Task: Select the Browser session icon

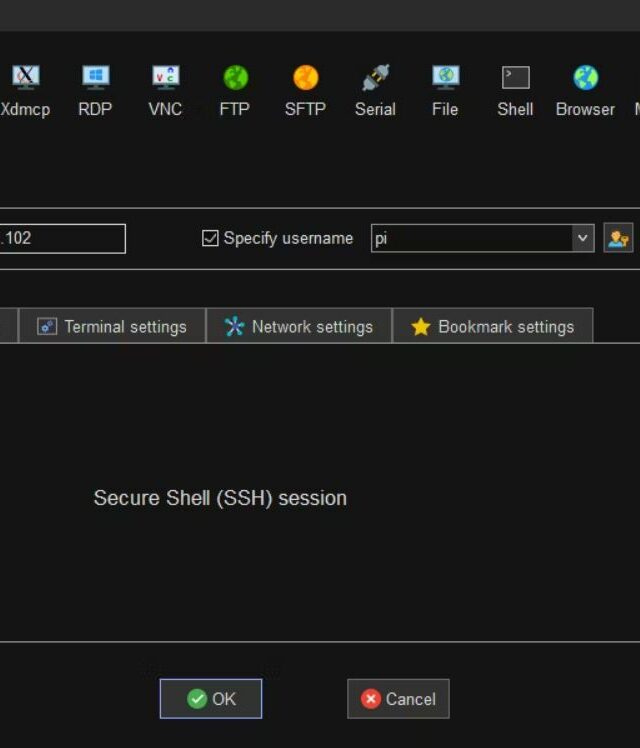Action: (585, 79)
